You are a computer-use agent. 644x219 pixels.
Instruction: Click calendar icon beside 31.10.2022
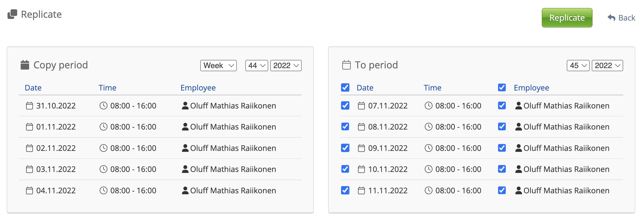pos(30,106)
